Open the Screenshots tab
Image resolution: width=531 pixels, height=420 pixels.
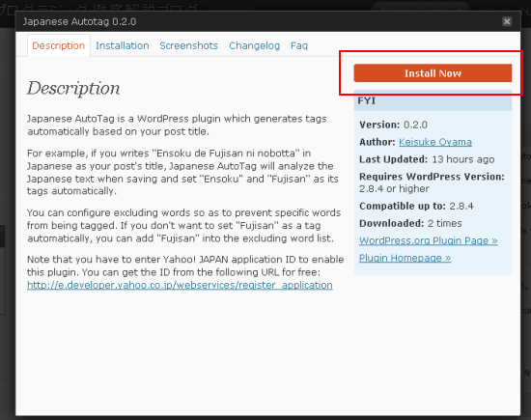188,45
